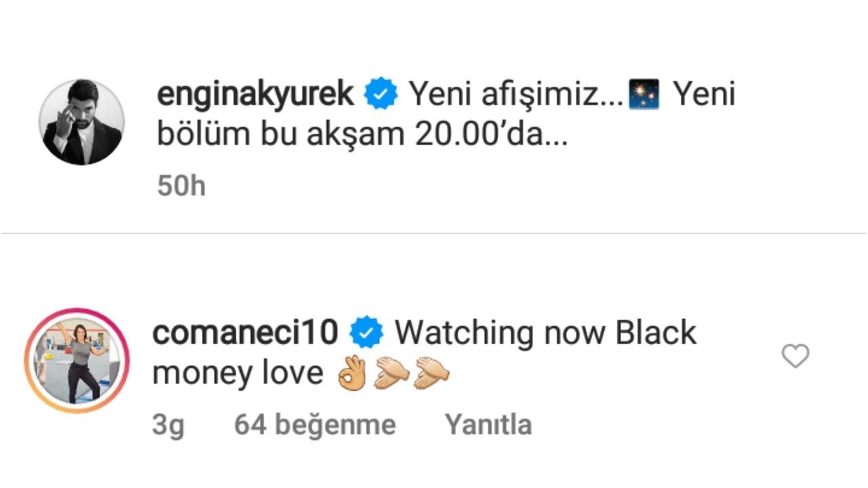Click comment text 'Watching now Black'
Image resolution: width=868 pixels, height=488 pixels.
click(x=546, y=332)
